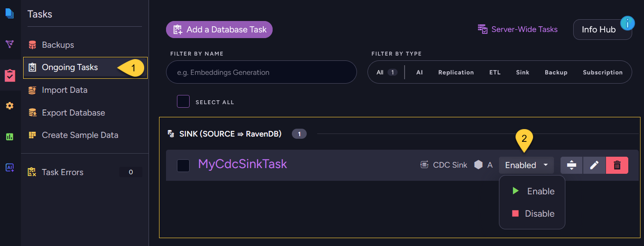Click the SINK section count badge
This screenshot has height=246, width=644.
[299, 134]
